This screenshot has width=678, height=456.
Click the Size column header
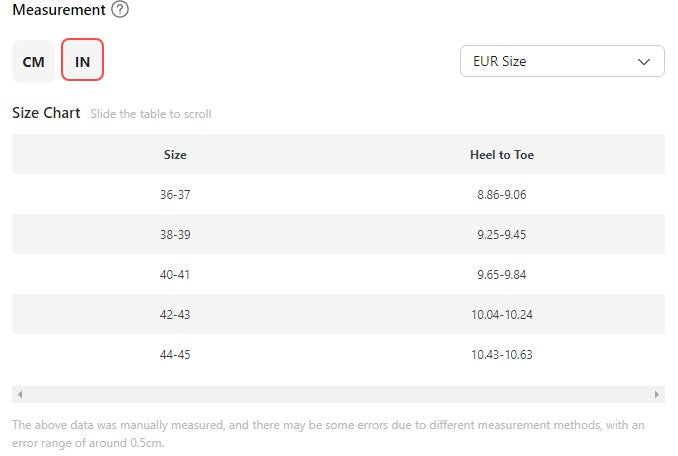tap(175, 155)
